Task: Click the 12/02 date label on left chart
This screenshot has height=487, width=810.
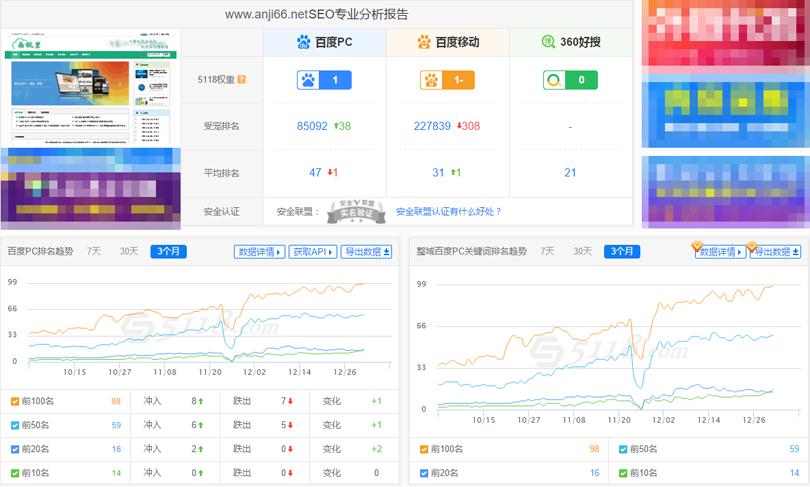Action: coord(254,372)
